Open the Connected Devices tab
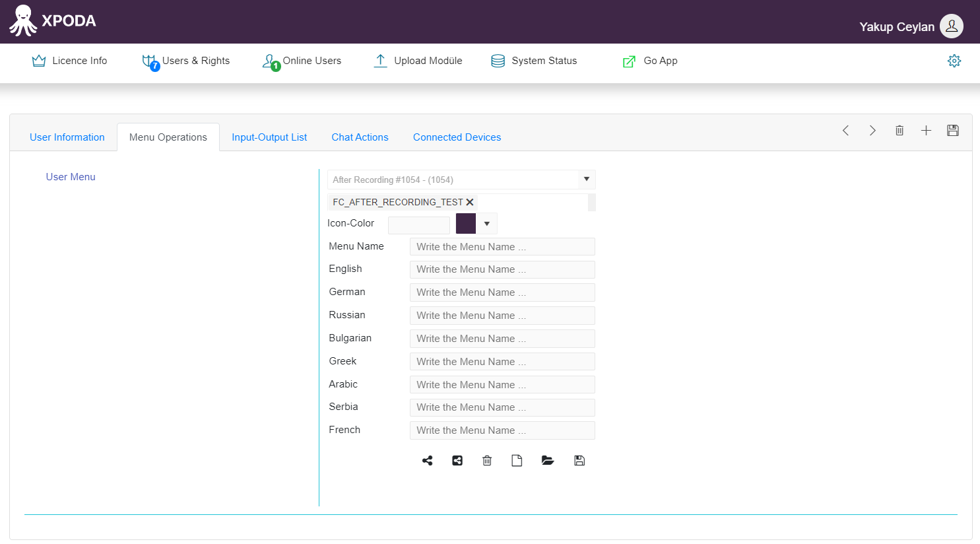Viewport: 980px width, 544px height. click(457, 137)
